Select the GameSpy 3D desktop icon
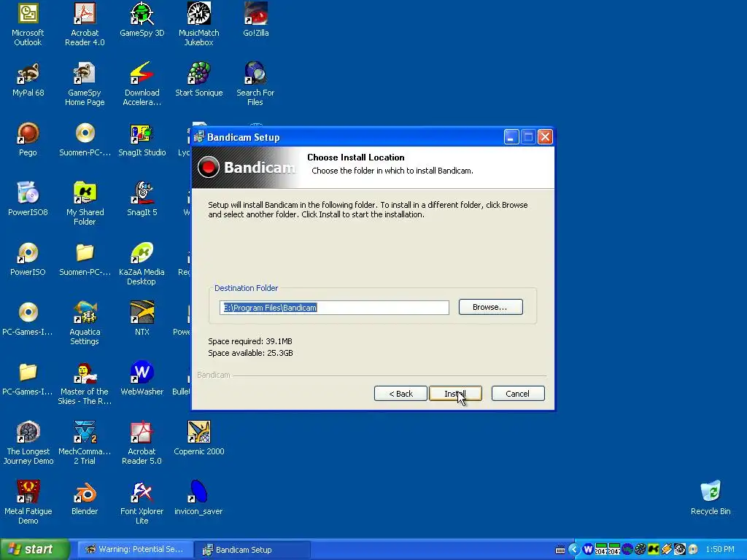747x560 pixels. (142, 20)
